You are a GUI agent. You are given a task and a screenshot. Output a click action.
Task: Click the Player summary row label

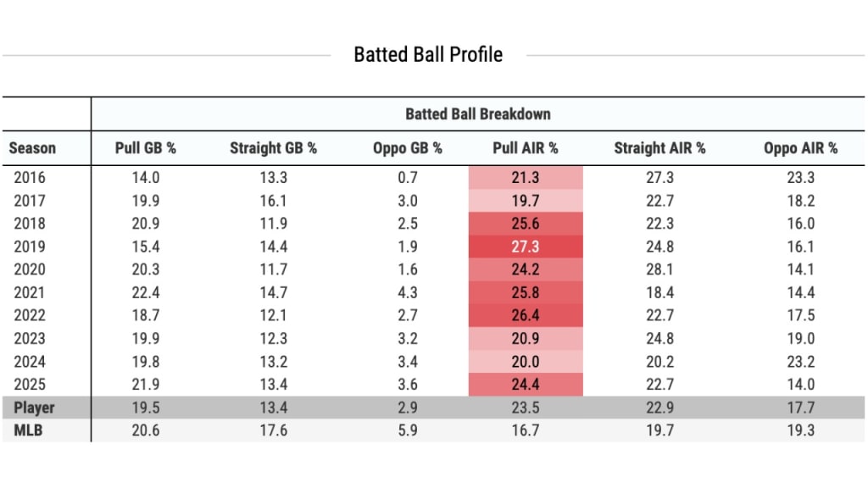click(34, 408)
